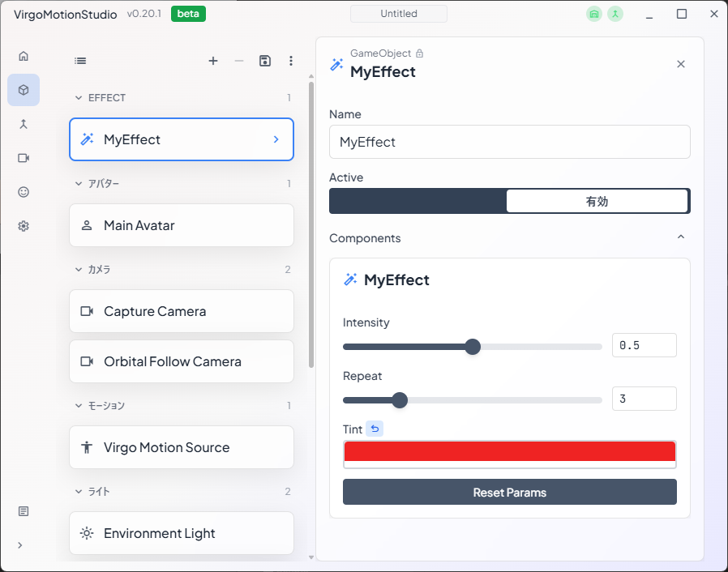Open the settings gear sidebar icon

24,226
